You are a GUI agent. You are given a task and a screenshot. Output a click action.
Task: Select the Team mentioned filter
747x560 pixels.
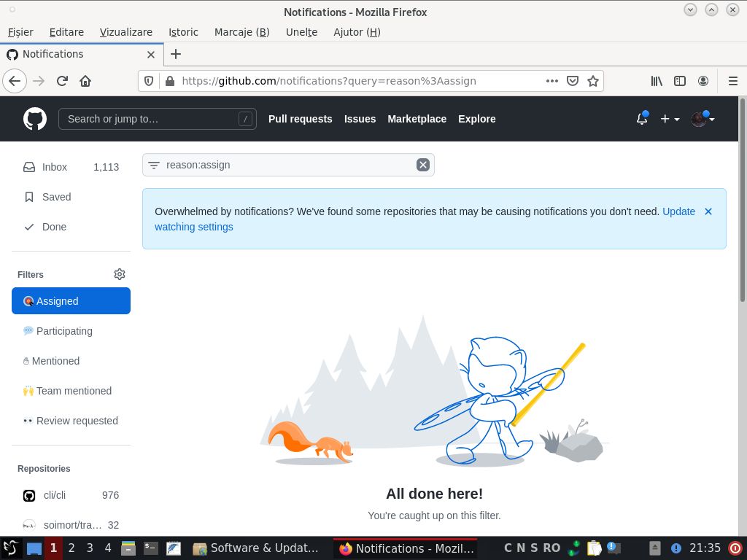tap(71, 391)
